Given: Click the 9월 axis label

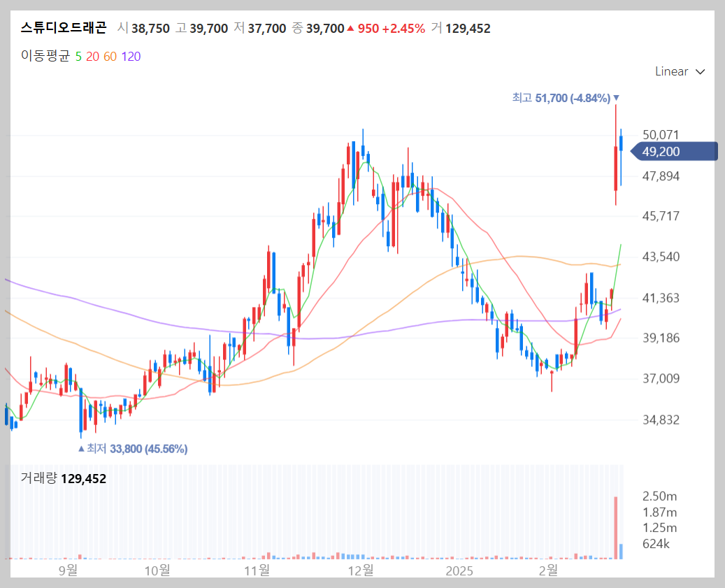Looking at the screenshot, I should click(x=68, y=571).
